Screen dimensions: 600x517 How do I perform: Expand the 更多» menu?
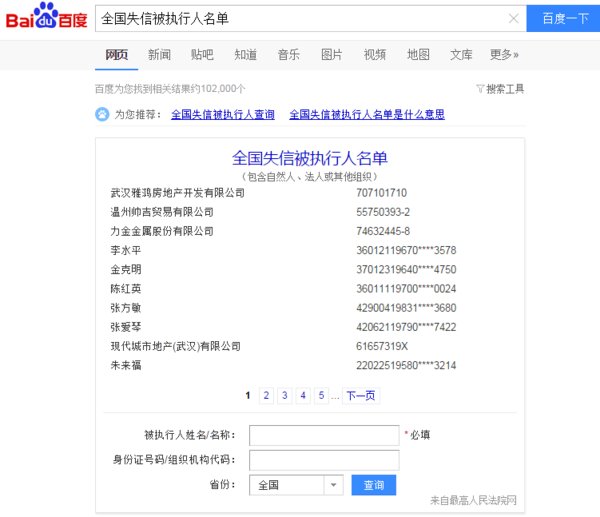click(504, 55)
